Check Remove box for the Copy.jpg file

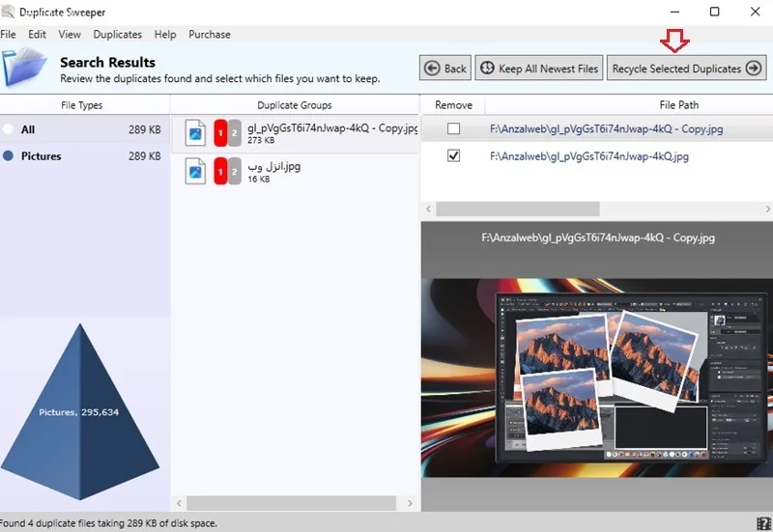(x=453, y=128)
